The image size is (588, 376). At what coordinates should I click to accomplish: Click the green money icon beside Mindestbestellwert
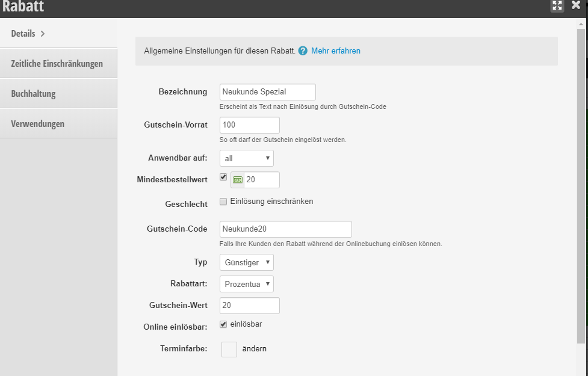tap(237, 180)
